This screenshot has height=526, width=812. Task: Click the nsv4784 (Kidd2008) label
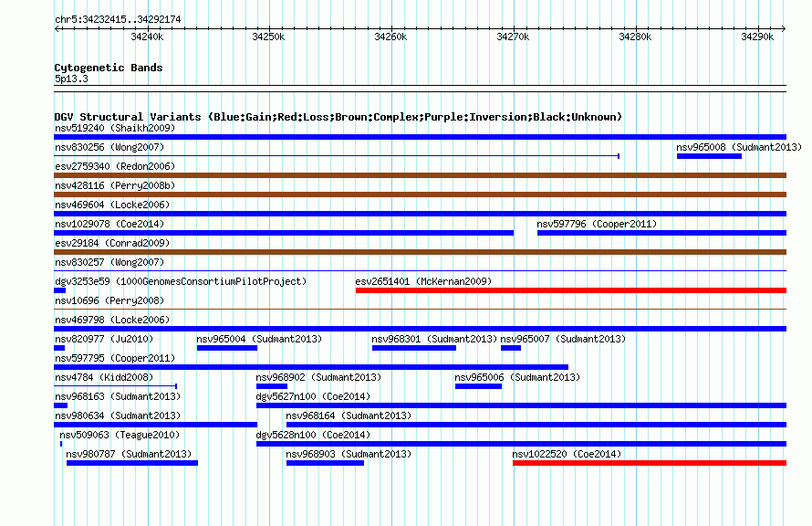[x=104, y=377]
